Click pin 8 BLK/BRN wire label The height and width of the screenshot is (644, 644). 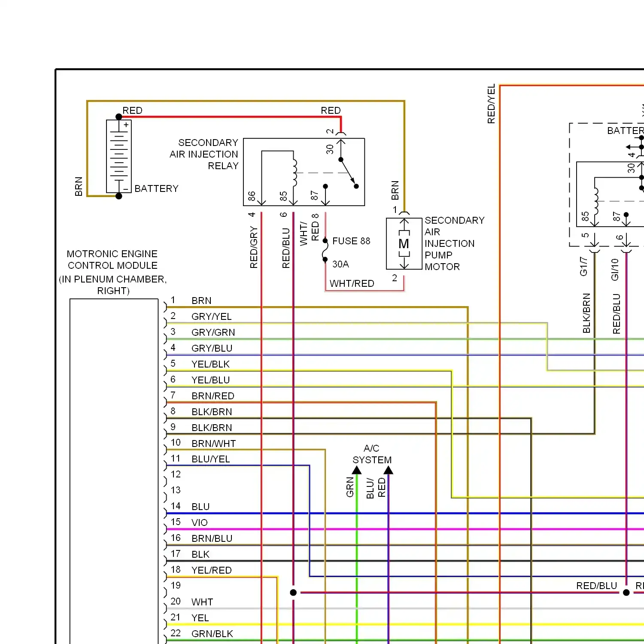point(212,412)
